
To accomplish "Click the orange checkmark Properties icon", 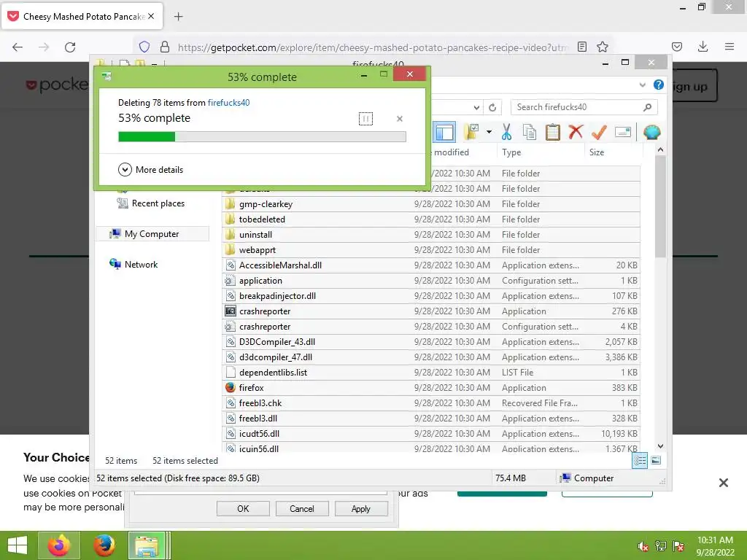I will (599, 133).
